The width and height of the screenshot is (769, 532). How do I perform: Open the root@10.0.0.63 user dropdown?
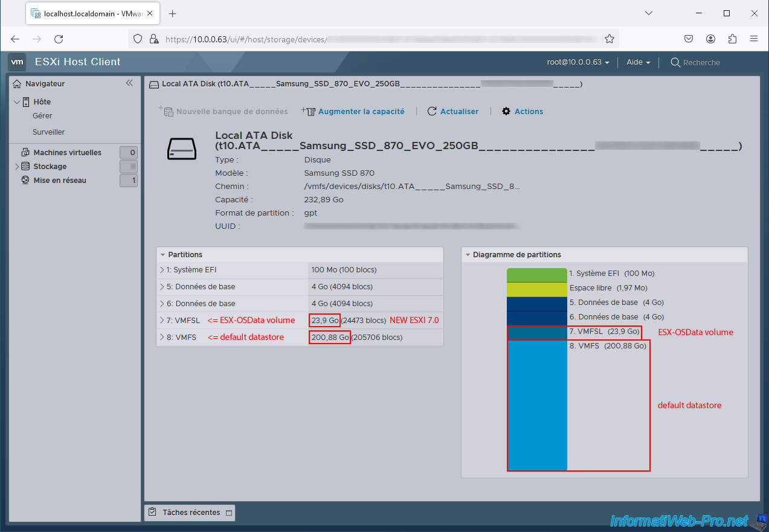coord(578,62)
